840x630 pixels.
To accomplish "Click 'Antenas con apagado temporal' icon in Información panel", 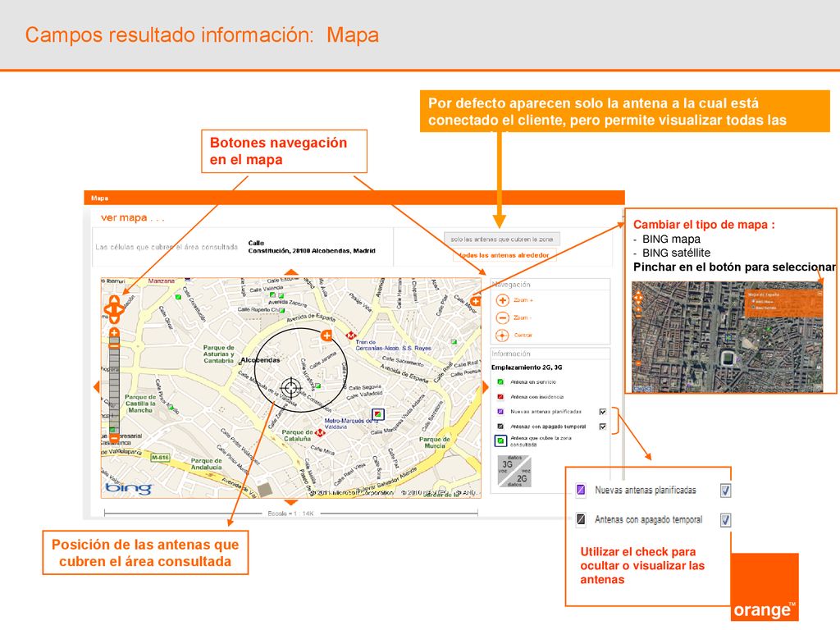I will [500, 427].
